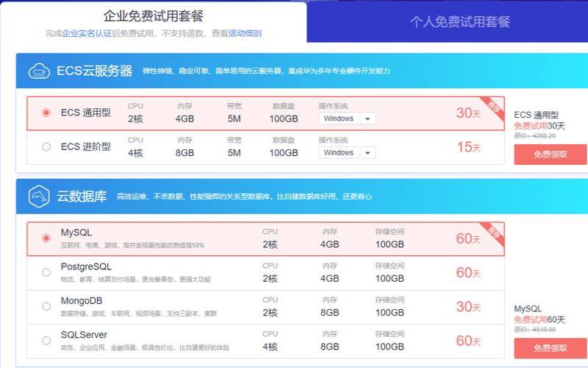588x368 pixels.
Task: Click the MySQL row title
Action: pos(76,233)
